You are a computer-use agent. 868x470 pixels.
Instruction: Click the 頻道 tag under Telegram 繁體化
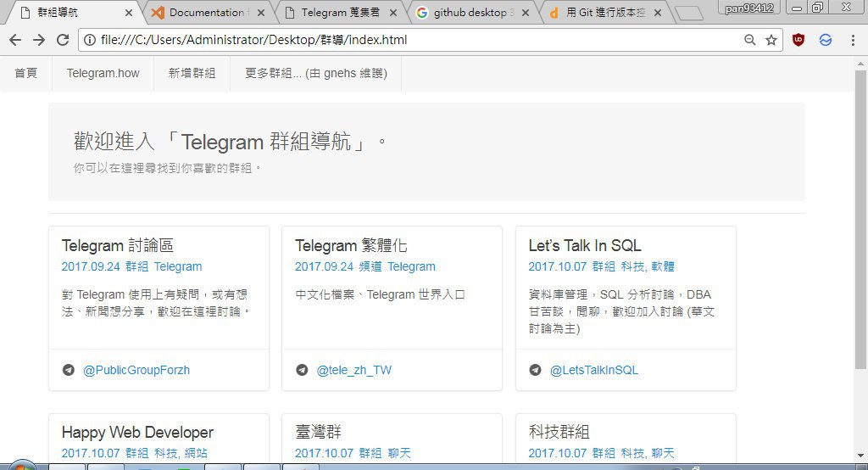point(370,266)
